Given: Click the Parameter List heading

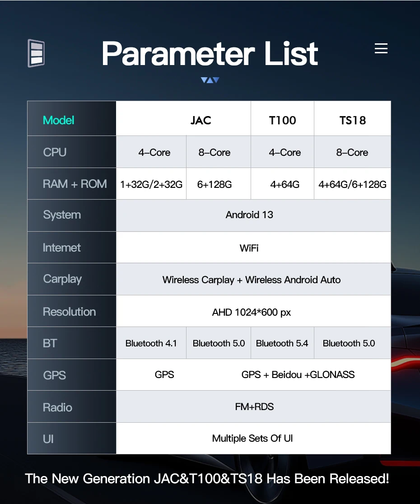Looking at the screenshot, I should 210,53.
